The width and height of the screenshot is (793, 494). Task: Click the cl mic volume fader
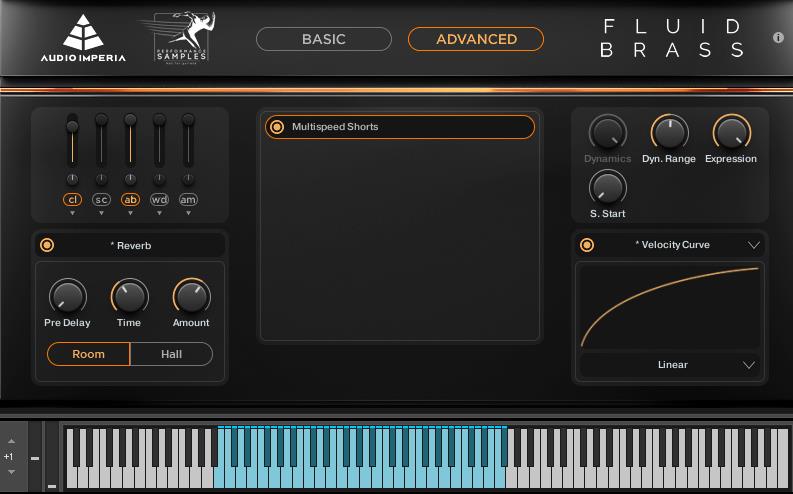(x=72, y=141)
